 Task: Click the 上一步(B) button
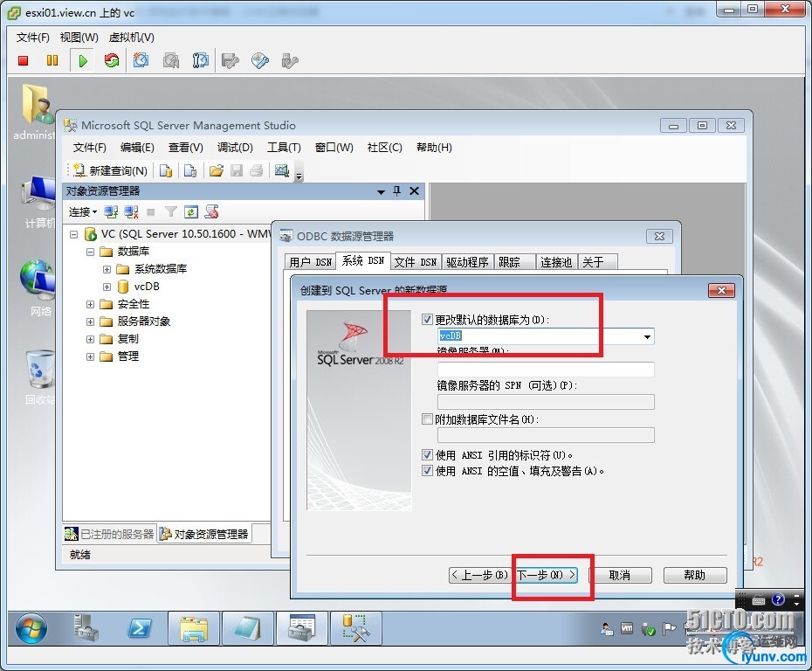(479, 575)
